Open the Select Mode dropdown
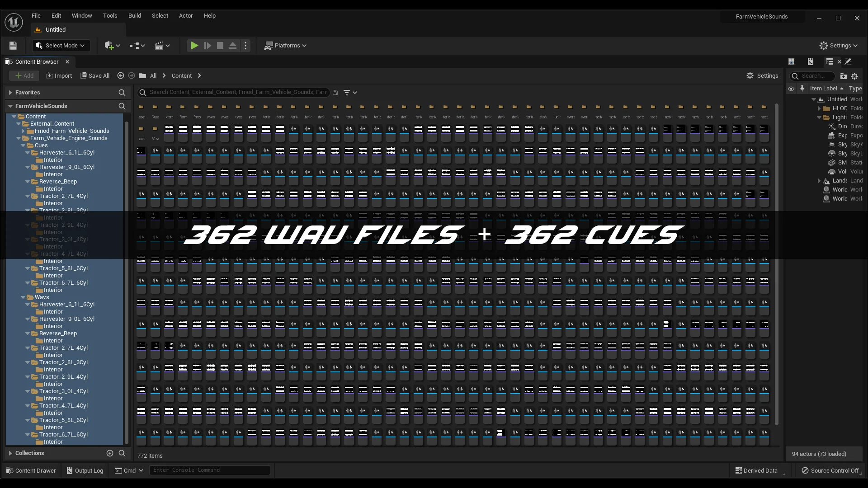The width and height of the screenshot is (868, 488). click(61, 46)
